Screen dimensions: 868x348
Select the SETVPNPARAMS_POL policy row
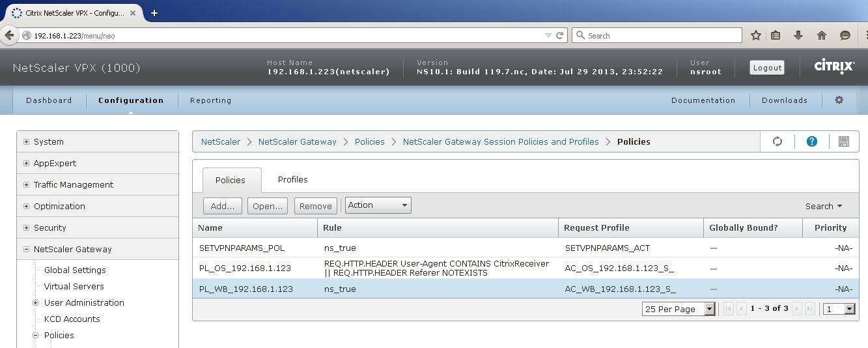point(525,248)
